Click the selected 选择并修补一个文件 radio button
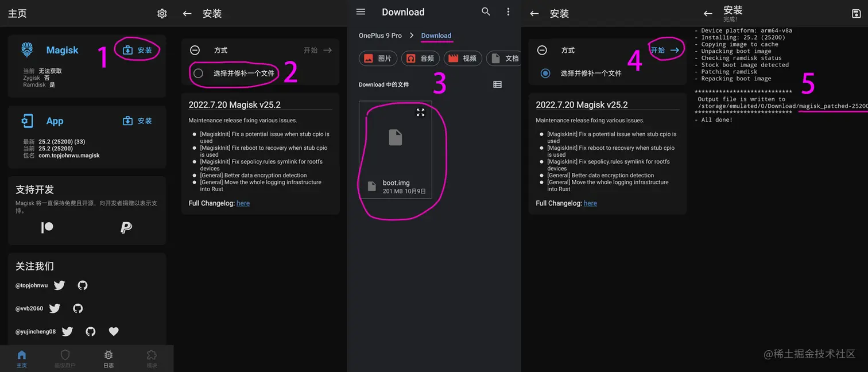Image resolution: width=868 pixels, height=372 pixels. tap(545, 73)
